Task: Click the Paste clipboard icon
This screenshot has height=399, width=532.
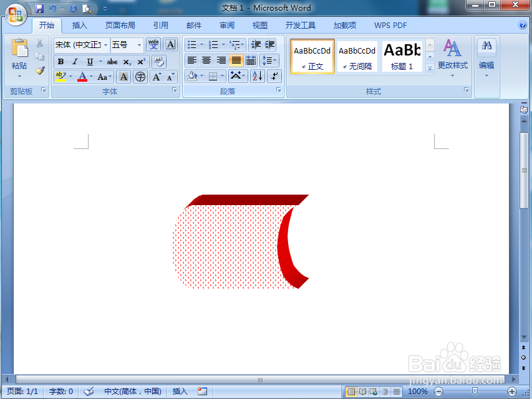Action: click(x=20, y=48)
